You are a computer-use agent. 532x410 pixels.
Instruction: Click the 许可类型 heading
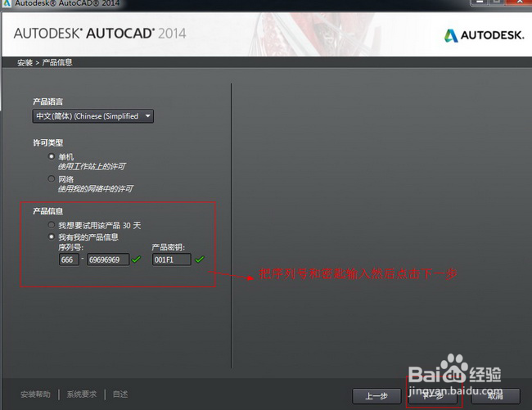click(x=47, y=142)
